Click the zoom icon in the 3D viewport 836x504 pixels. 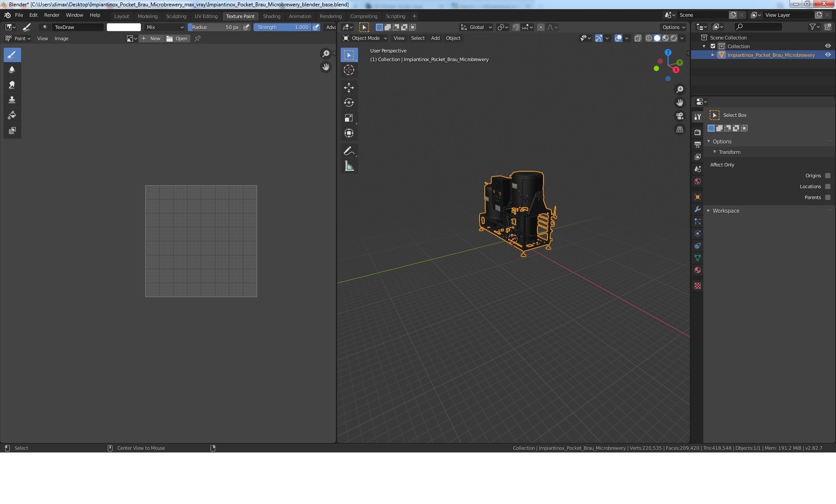click(x=680, y=89)
